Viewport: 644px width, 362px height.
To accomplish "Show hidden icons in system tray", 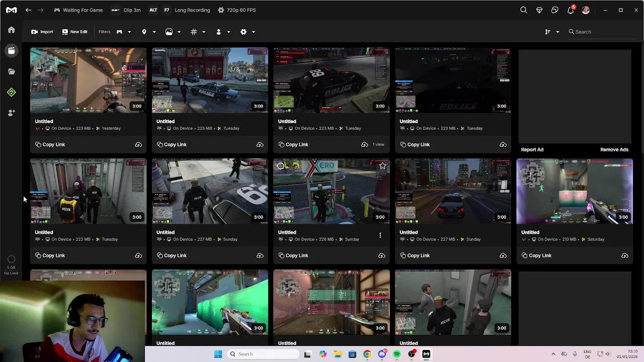I will (x=553, y=354).
